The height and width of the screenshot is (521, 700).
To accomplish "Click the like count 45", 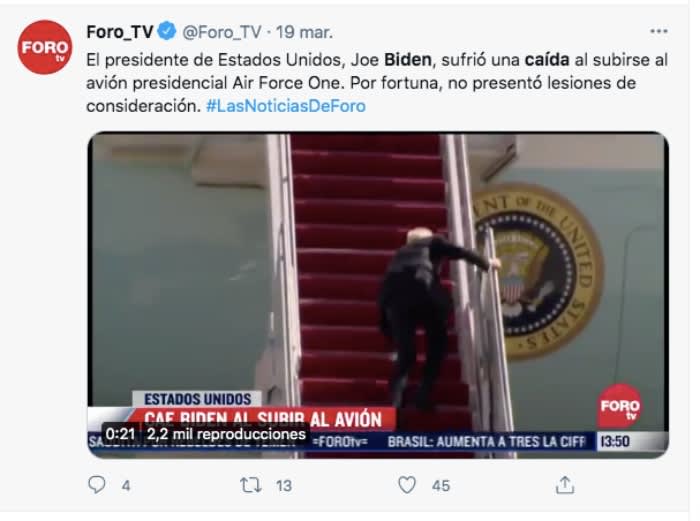I will click(441, 486).
